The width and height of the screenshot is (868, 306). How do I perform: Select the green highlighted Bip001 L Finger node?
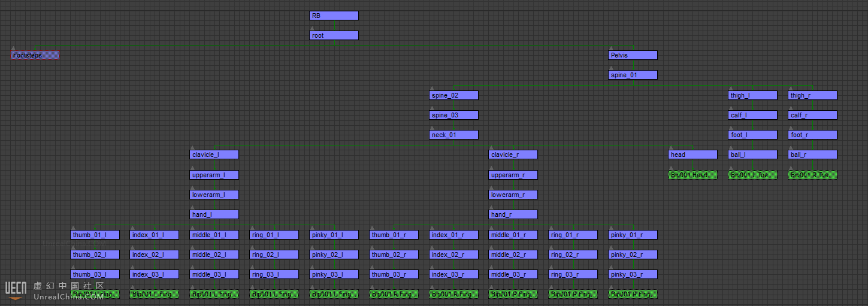pos(154,294)
